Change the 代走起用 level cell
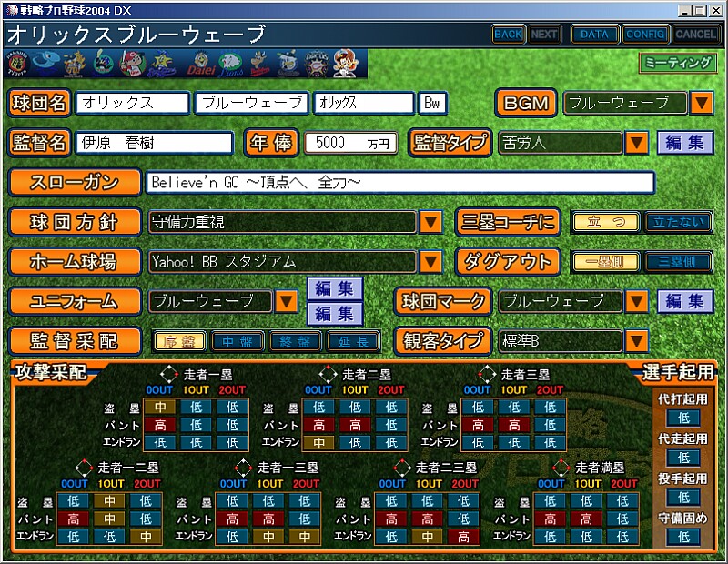This screenshot has width=728, height=564. pos(683,458)
